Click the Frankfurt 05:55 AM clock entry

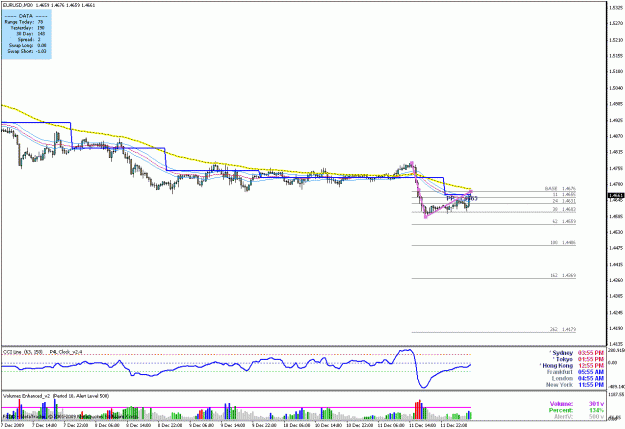576,372
